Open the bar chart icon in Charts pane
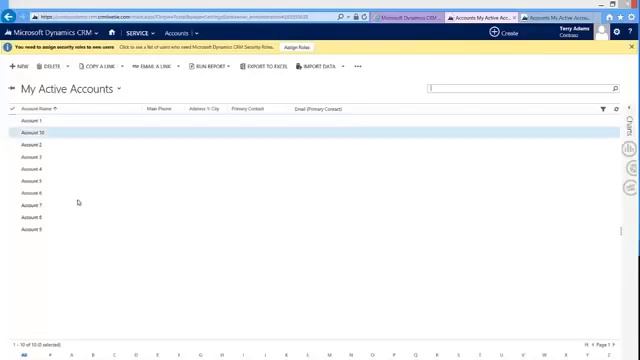The width and height of the screenshot is (640, 360). [629, 149]
